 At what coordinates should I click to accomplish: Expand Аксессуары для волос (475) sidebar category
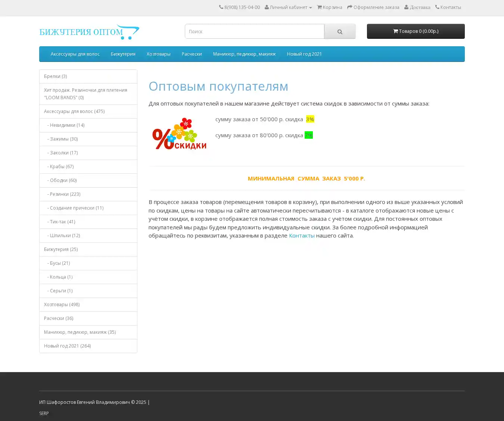coord(74,111)
